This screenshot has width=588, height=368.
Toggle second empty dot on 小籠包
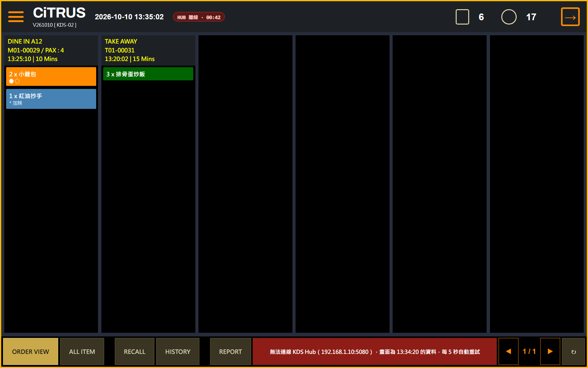17,81
